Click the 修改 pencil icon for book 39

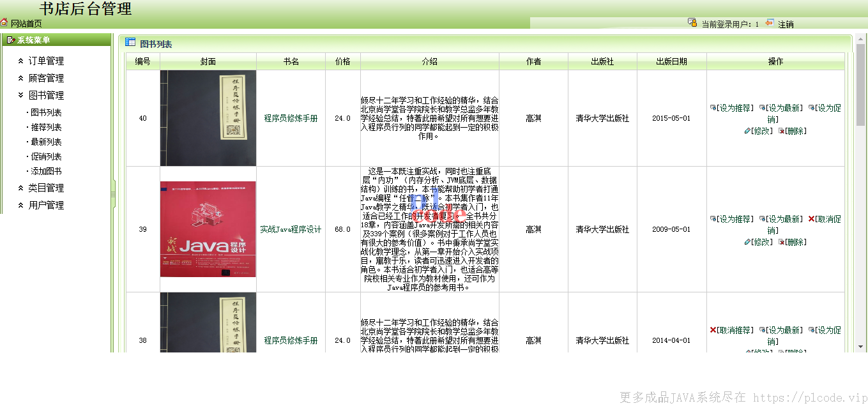pyautogui.click(x=747, y=242)
